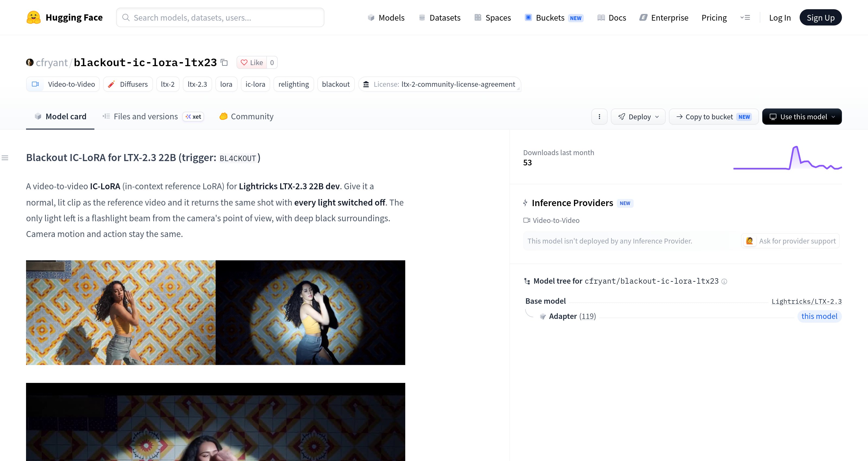
Task: Open Buckets in top navigation
Action: click(554, 18)
